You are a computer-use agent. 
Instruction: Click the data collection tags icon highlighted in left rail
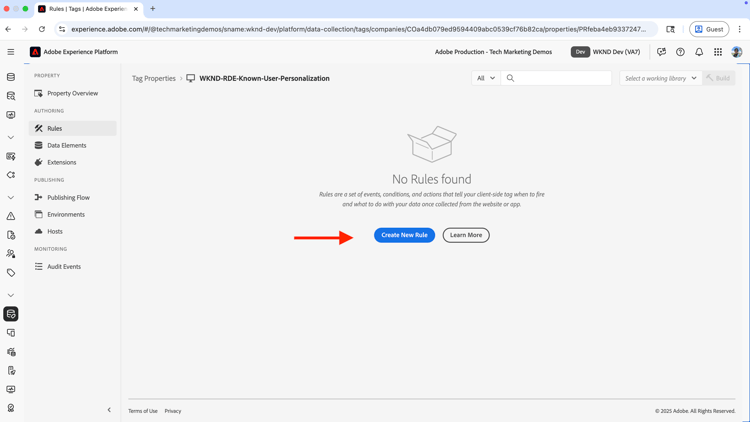tap(11, 314)
